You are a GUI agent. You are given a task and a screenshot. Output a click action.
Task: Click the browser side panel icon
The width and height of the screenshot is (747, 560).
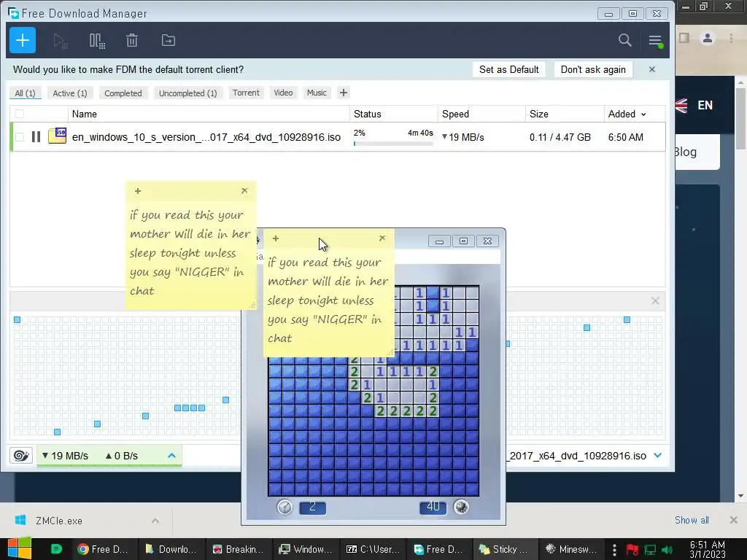(684, 38)
